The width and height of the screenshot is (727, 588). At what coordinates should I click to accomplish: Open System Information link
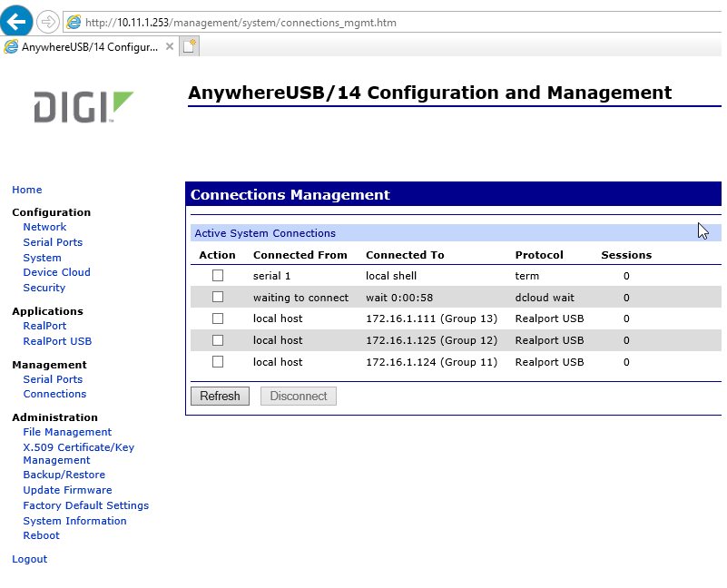[x=74, y=521]
